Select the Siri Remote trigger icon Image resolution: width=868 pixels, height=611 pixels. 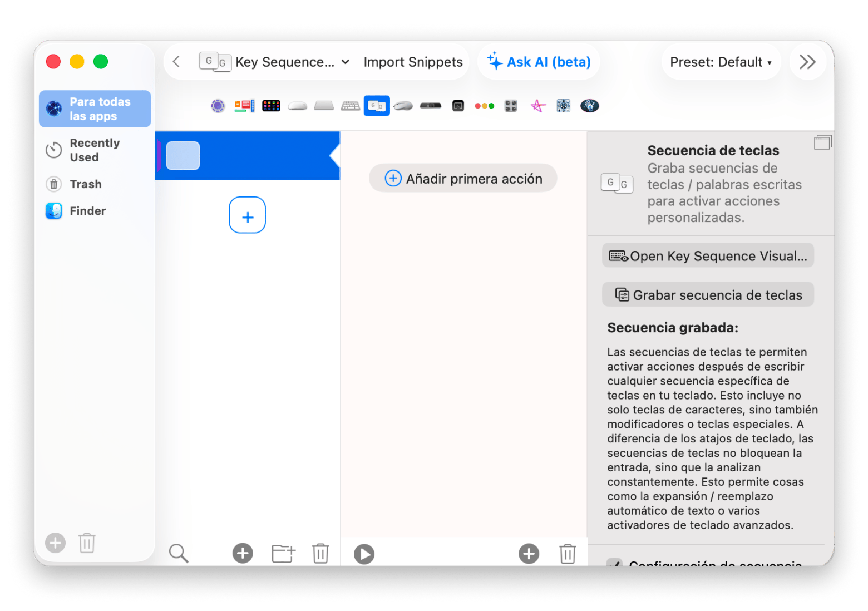431,106
